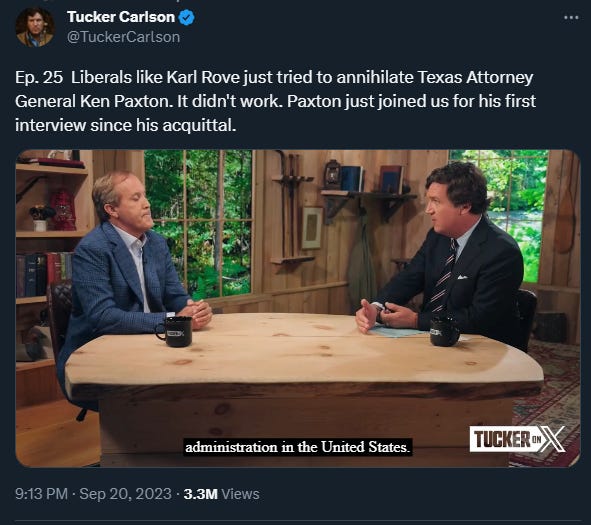
Task: Click the blue verified checkmark badge
Action: click(186, 18)
